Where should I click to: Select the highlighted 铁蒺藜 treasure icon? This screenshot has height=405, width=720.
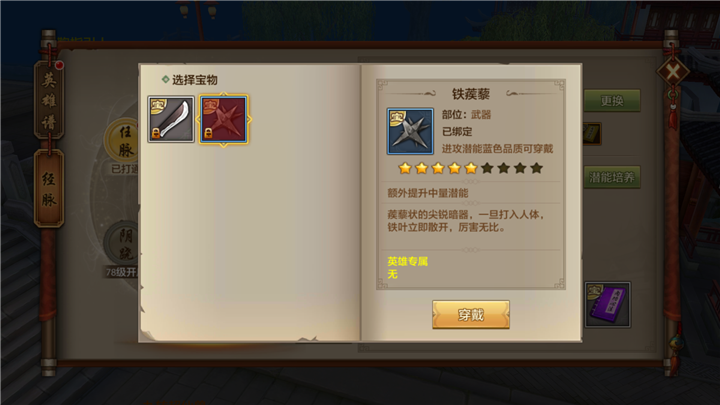point(224,119)
